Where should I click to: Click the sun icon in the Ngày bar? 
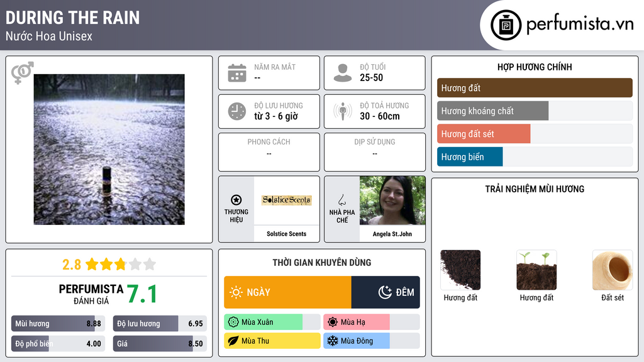coord(236,292)
